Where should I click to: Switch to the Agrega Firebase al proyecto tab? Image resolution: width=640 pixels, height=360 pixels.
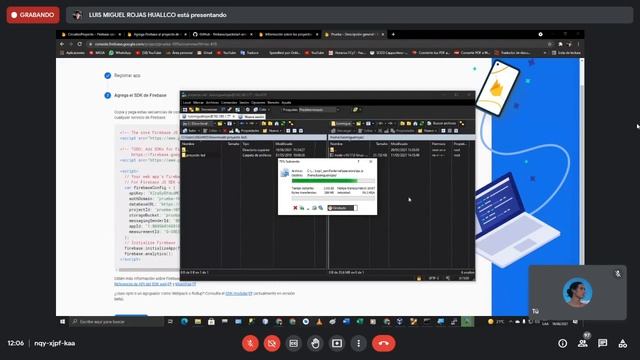point(156,34)
